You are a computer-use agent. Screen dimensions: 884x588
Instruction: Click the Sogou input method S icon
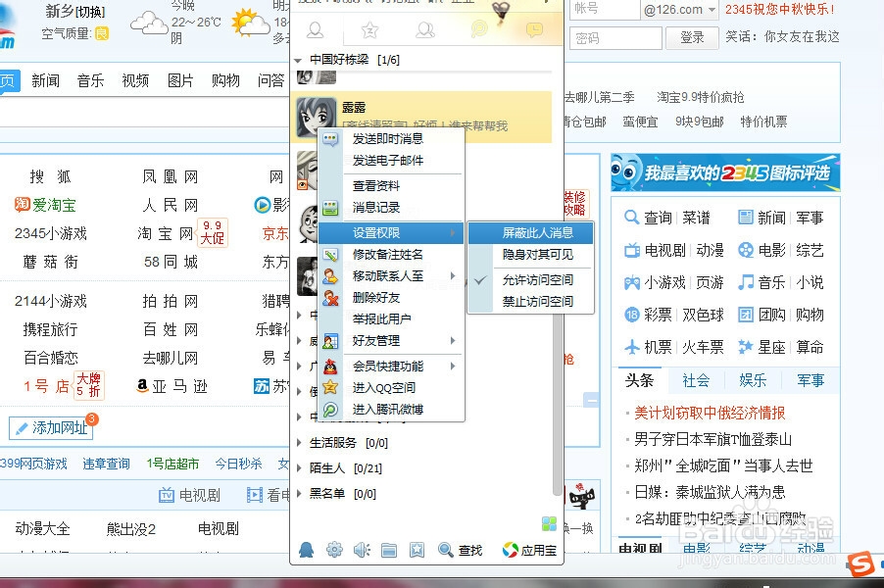tap(860, 564)
